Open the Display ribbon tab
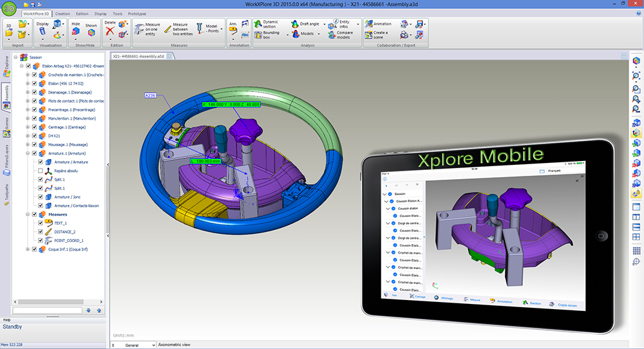The width and height of the screenshot is (644, 349). click(x=100, y=14)
